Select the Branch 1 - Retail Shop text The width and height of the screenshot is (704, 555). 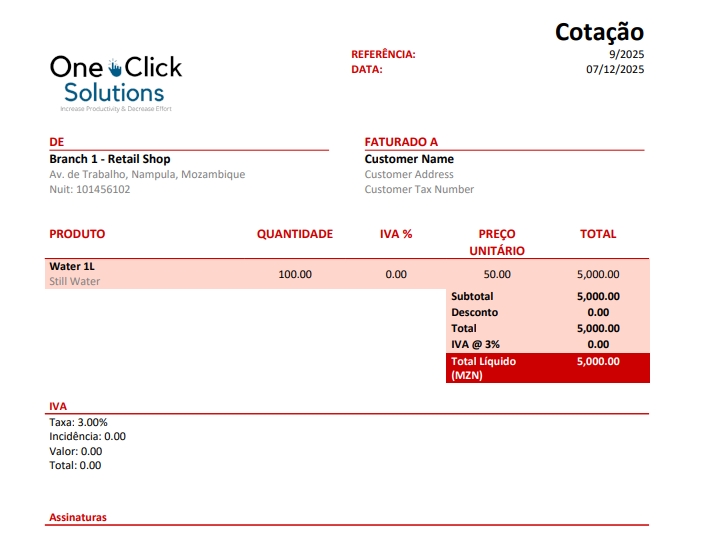click(110, 159)
